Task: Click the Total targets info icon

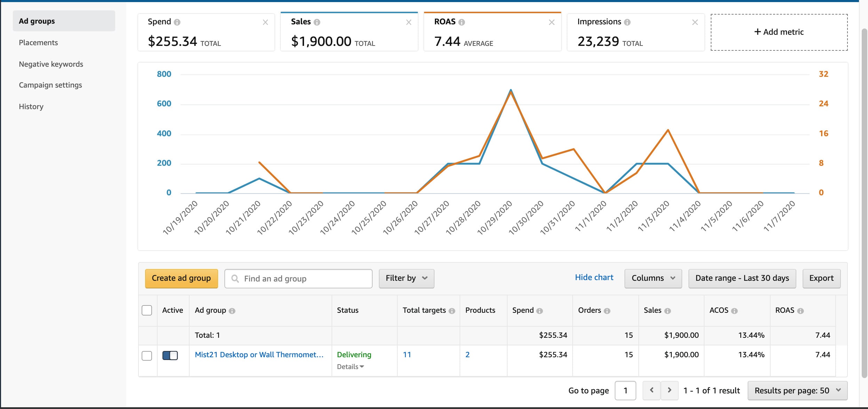Action: tap(452, 311)
